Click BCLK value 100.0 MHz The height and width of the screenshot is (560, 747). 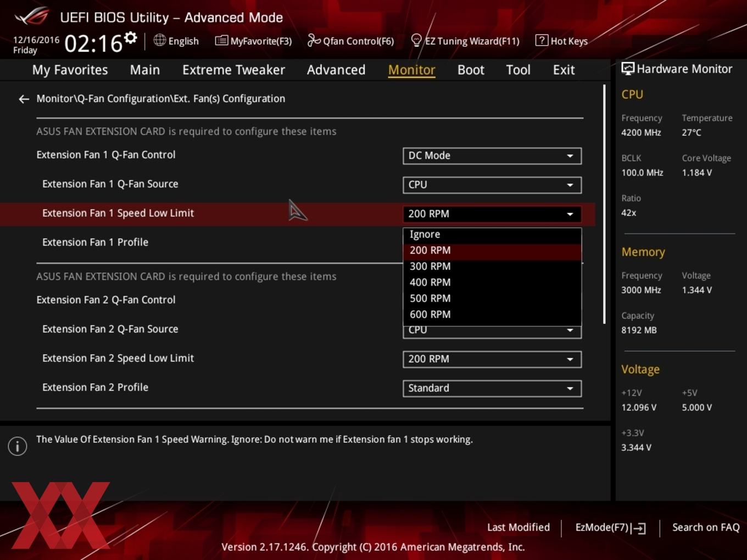coord(642,173)
